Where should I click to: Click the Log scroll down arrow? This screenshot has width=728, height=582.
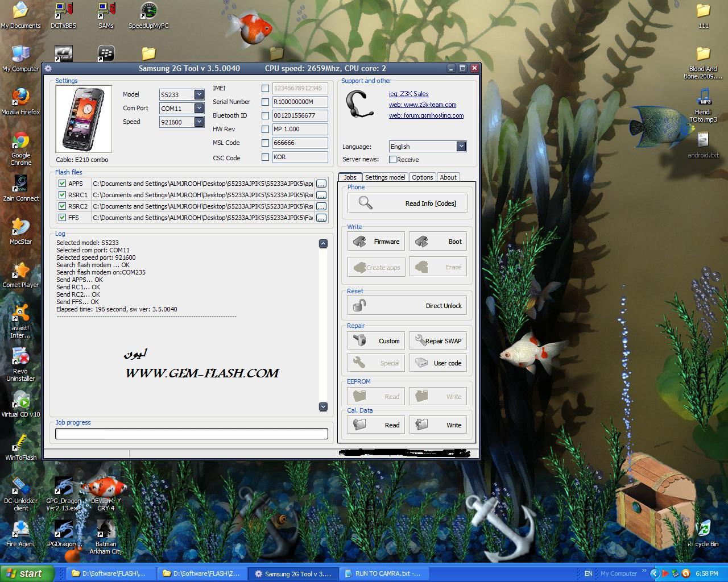323,406
